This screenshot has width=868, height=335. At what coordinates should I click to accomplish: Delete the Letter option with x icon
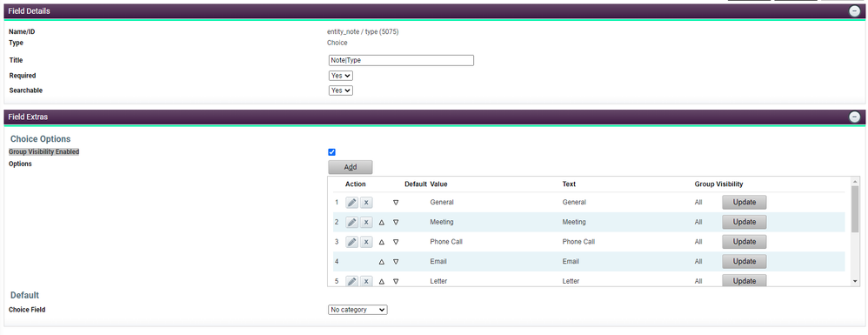click(x=366, y=281)
